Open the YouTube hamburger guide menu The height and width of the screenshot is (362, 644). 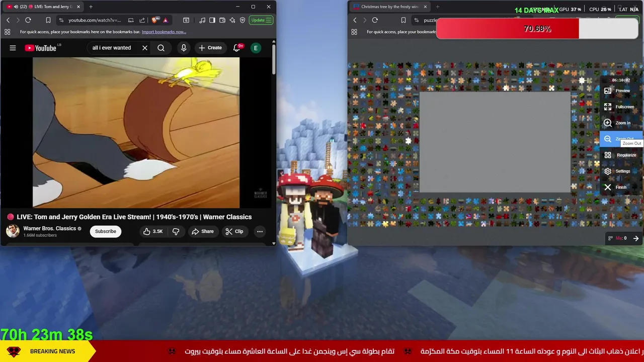pyautogui.click(x=13, y=48)
